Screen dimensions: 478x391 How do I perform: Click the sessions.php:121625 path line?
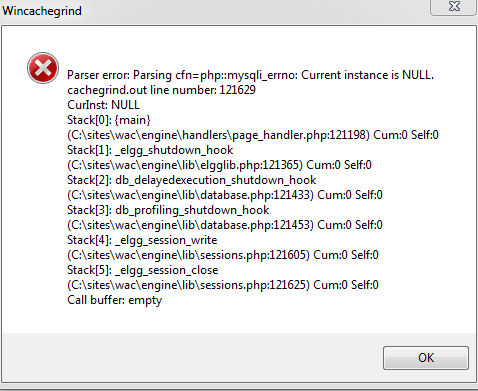point(223,285)
